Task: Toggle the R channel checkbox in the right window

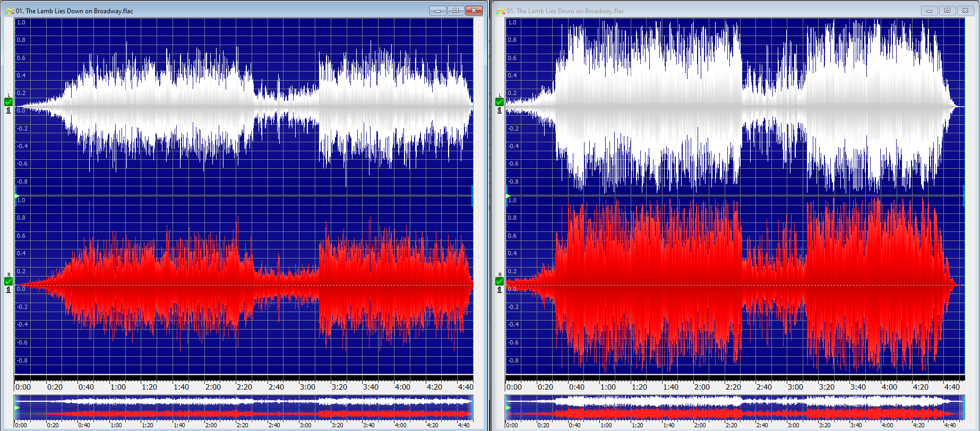Action: pyautogui.click(x=500, y=281)
